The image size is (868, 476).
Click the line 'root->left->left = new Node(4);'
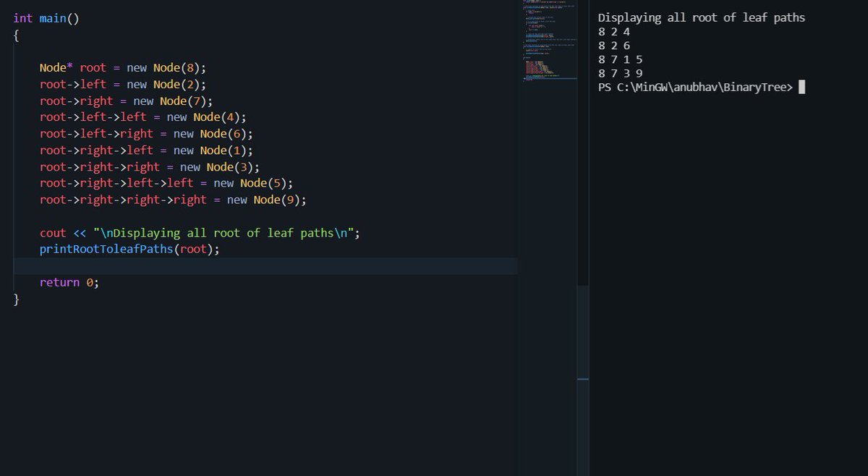tap(143, 117)
